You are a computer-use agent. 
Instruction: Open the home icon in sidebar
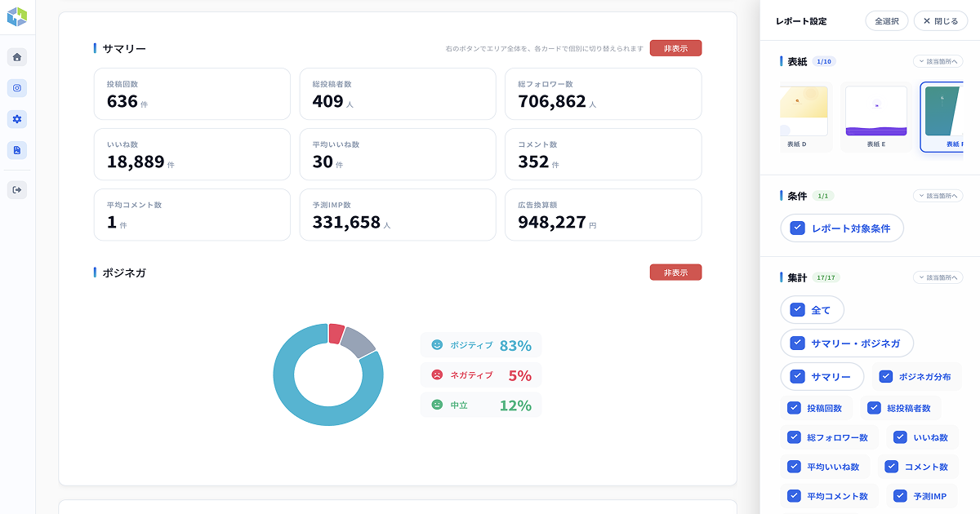(17, 57)
